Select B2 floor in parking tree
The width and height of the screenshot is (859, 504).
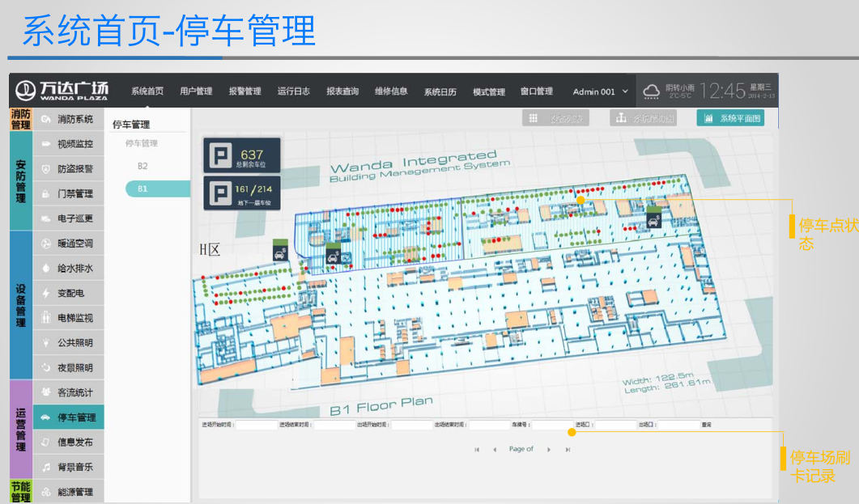(142, 166)
